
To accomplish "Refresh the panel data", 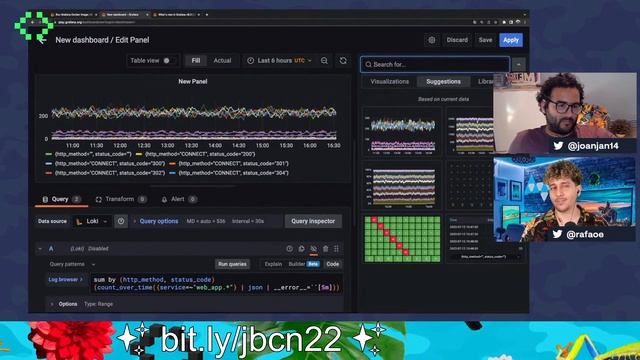I will 343,61.
